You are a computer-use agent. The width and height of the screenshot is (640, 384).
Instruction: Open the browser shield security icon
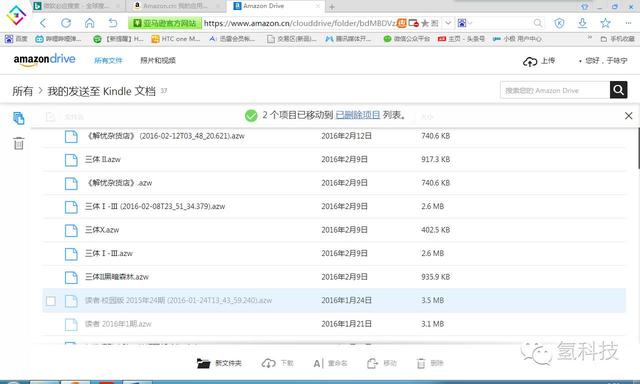tap(559, 23)
